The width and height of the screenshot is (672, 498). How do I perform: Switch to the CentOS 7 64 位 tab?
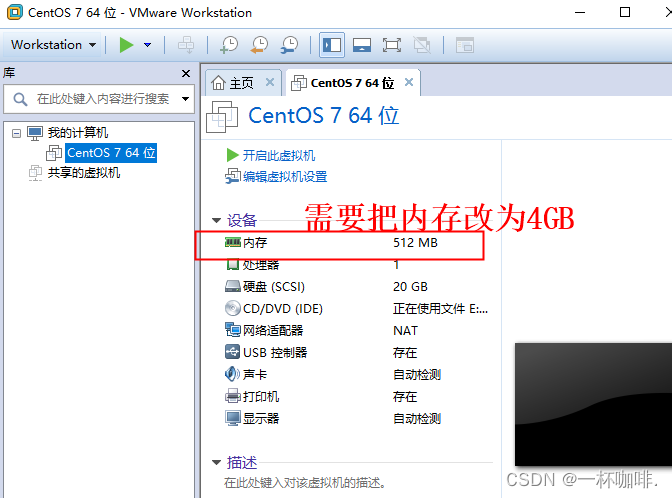[x=352, y=82]
